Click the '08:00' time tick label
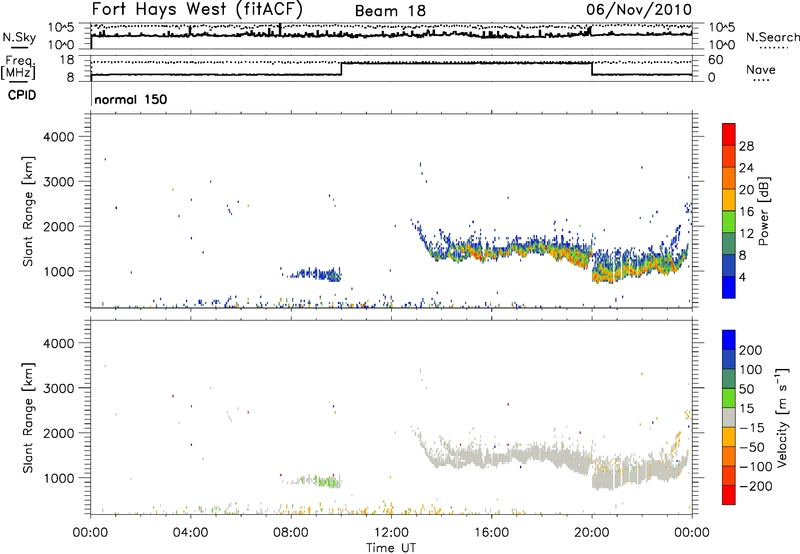Viewport: 800px width, 554px height. tap(291, 533)
